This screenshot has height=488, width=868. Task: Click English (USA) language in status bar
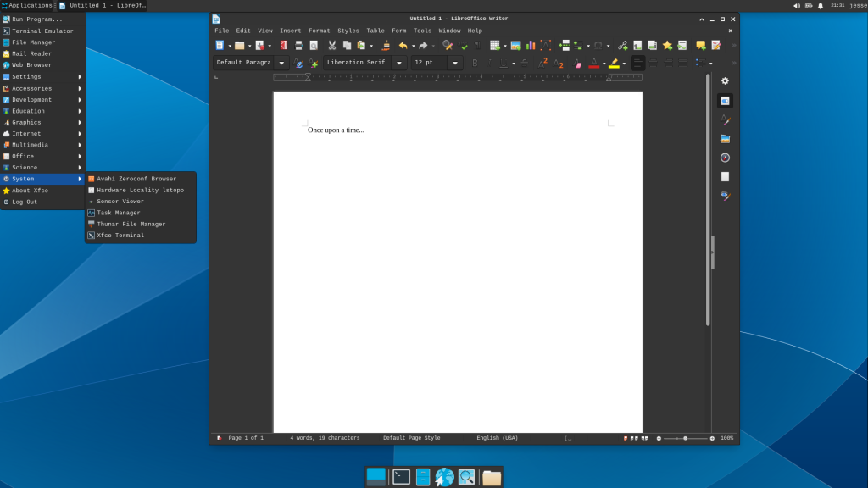click(x=497, y=438)
